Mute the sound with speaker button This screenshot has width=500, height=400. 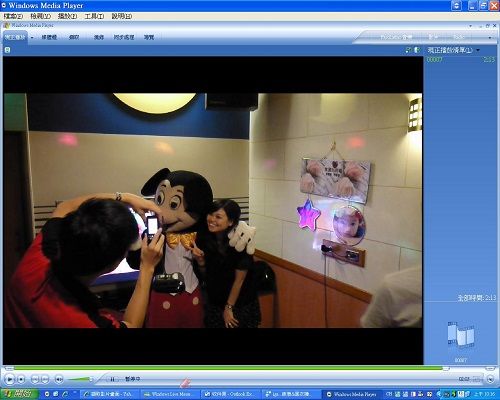[x=59, y=379]
